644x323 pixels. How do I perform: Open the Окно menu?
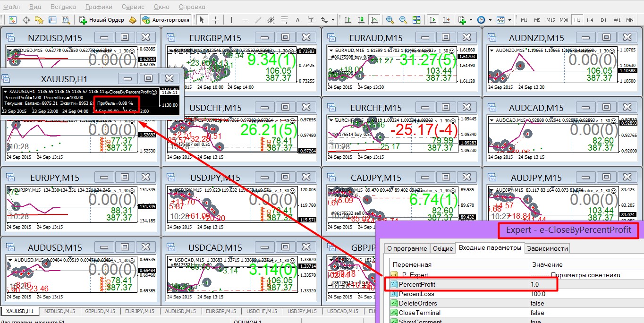point(161,7)
